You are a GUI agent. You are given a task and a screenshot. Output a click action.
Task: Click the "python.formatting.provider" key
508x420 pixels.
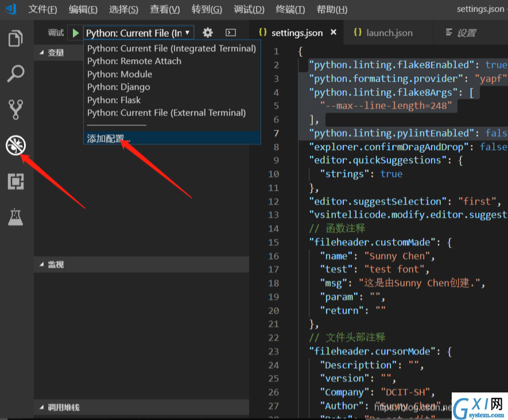[x=386, y=79]
